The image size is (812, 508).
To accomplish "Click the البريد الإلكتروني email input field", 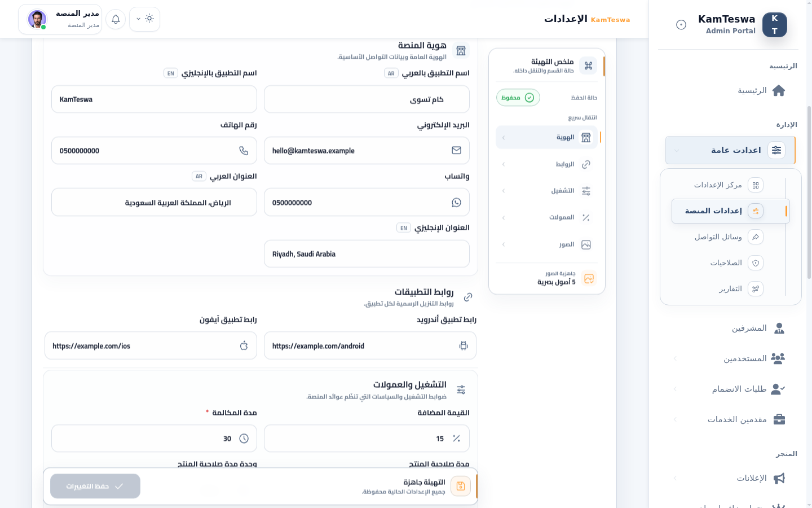I will (367, 151).
